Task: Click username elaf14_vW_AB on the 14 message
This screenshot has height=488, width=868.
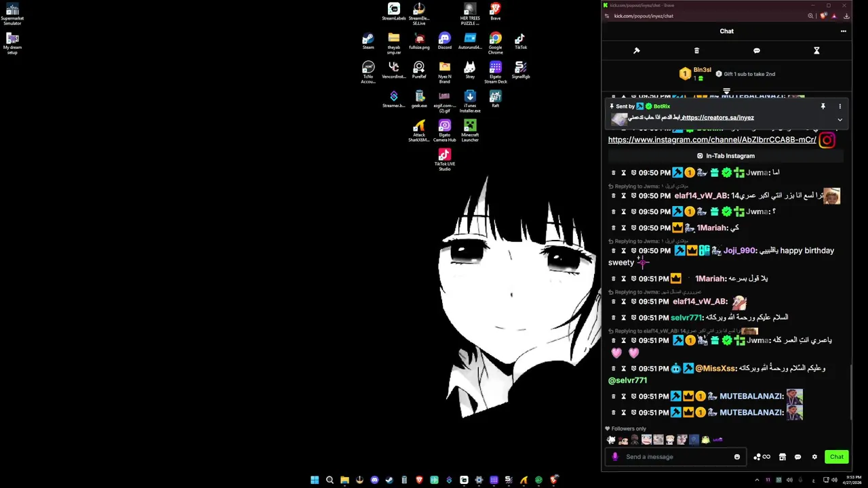Action: [701, 196]
